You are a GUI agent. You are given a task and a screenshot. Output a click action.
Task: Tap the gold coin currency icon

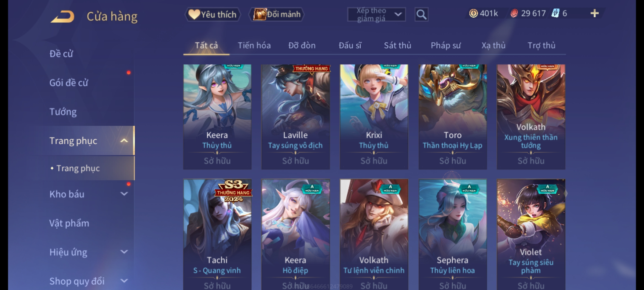(473, 13)
